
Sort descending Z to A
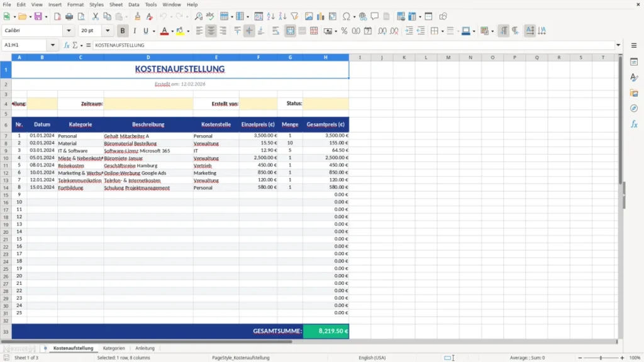click(282, 16)
